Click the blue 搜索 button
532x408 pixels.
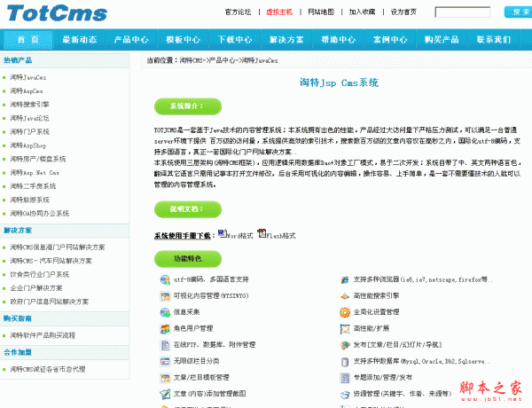[x=518, y=12]
